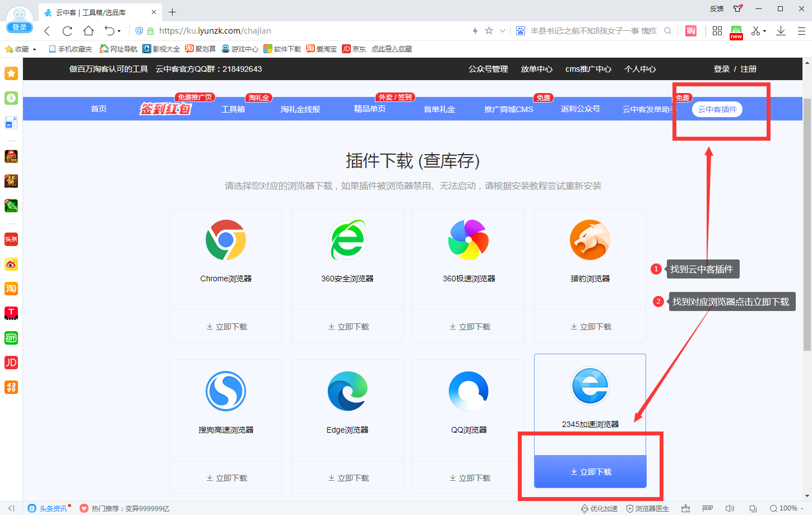Toggle mute with the speaker icon

pyautogui.click(x=730, y=508)
